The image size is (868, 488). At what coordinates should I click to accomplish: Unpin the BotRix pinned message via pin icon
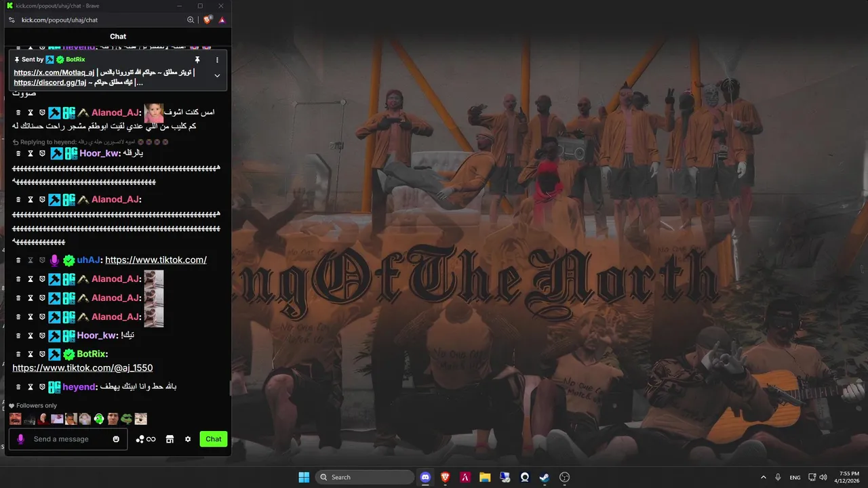[x=197, y=60]
